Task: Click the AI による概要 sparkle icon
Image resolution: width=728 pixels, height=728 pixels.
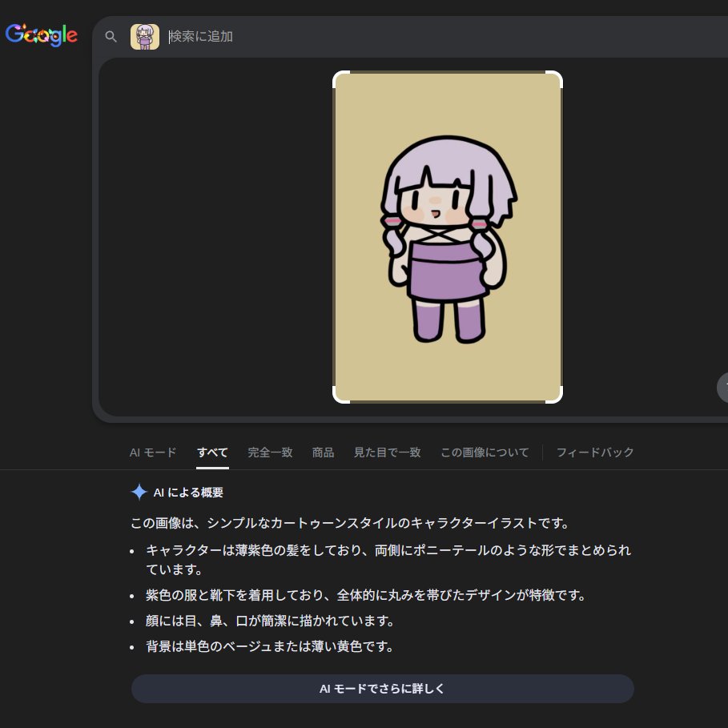Action: (138, 492)
